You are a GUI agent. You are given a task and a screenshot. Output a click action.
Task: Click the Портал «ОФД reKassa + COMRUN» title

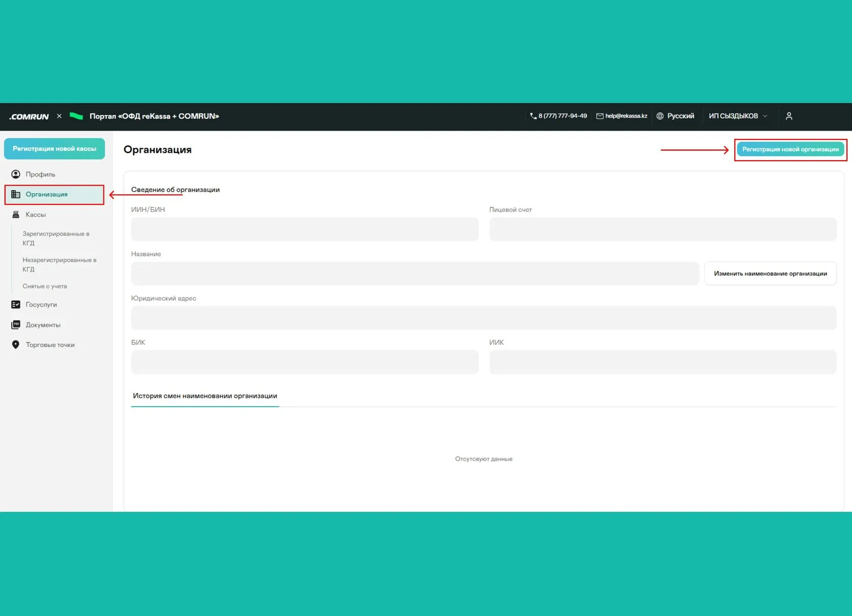154,116
